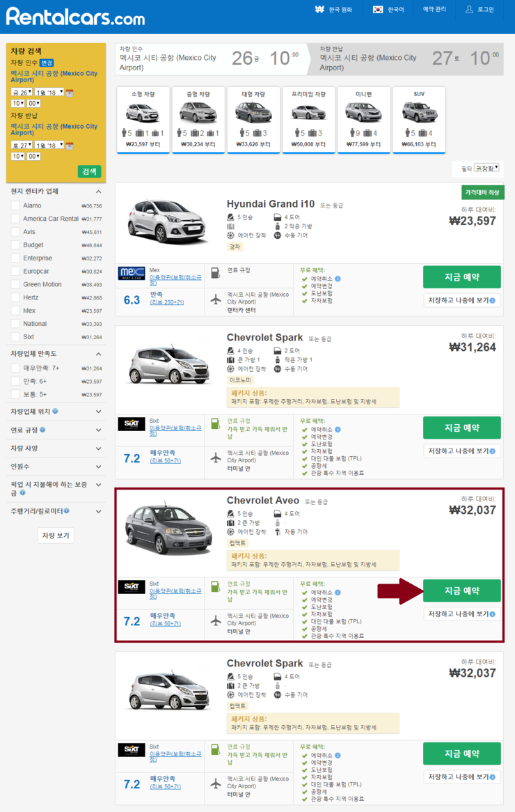
Task: Open pick-up month dropdown 1월 '18
Action: [49, 93]
